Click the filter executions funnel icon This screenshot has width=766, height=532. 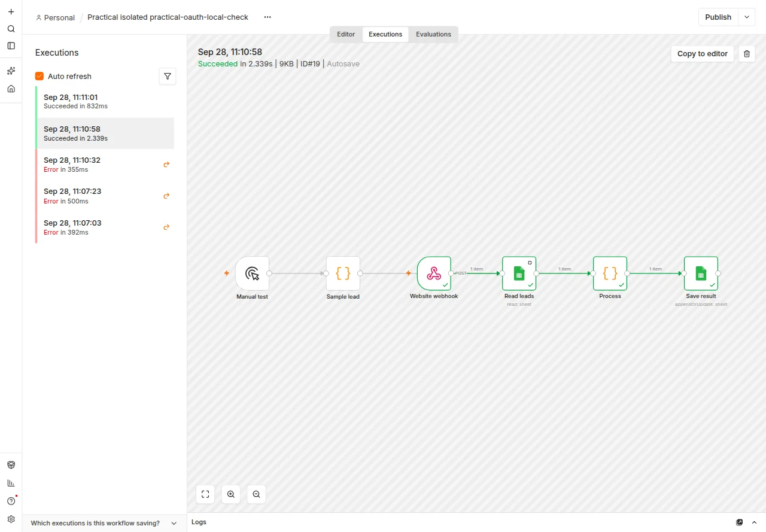[168, 76]
